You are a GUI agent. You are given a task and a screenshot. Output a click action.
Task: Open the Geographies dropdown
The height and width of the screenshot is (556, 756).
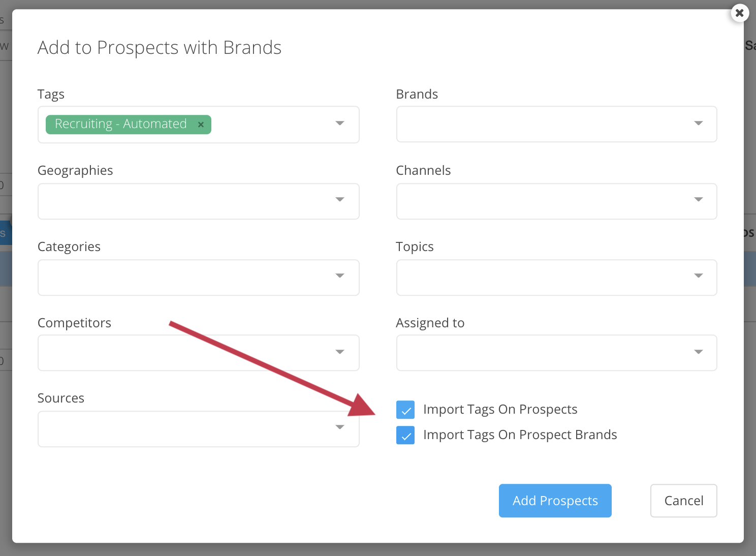tap(198, 201)
